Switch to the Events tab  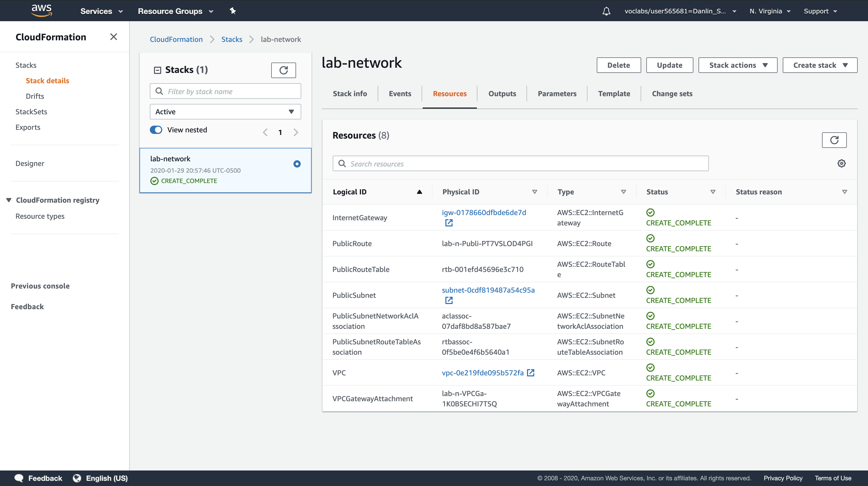click(x=400, y=94)
